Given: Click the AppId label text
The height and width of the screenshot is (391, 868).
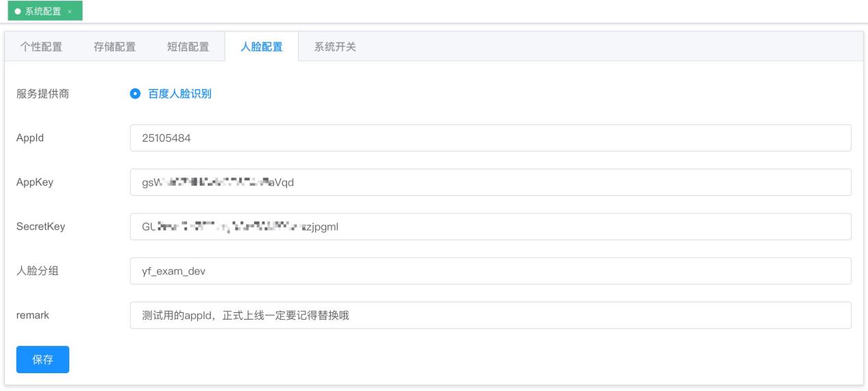Looking at the screenshot, I should [30, 138].
